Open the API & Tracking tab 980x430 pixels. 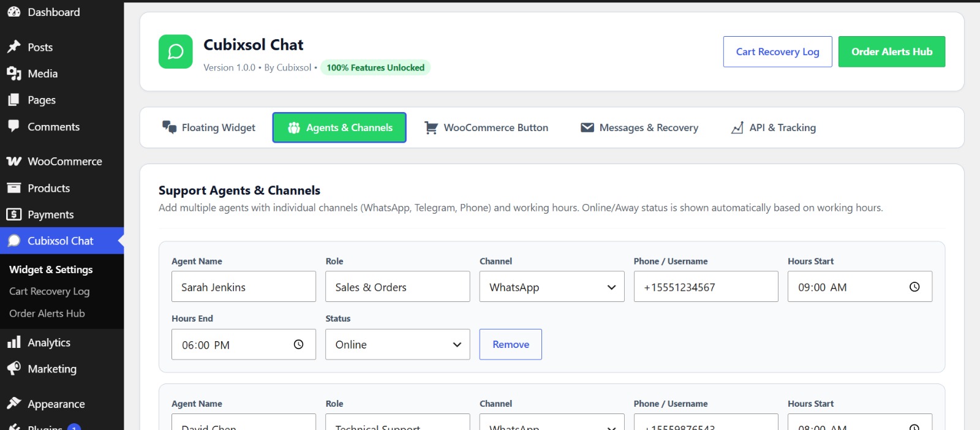pos(773,127)
